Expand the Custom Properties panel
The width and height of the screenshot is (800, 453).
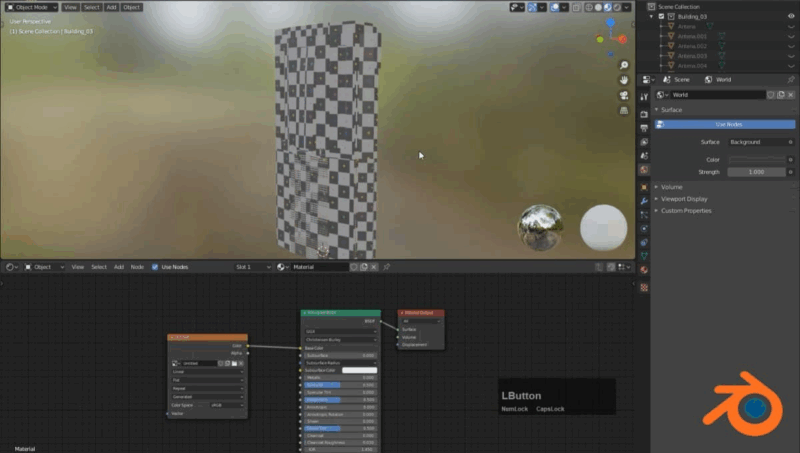click(x=684, y=211)
